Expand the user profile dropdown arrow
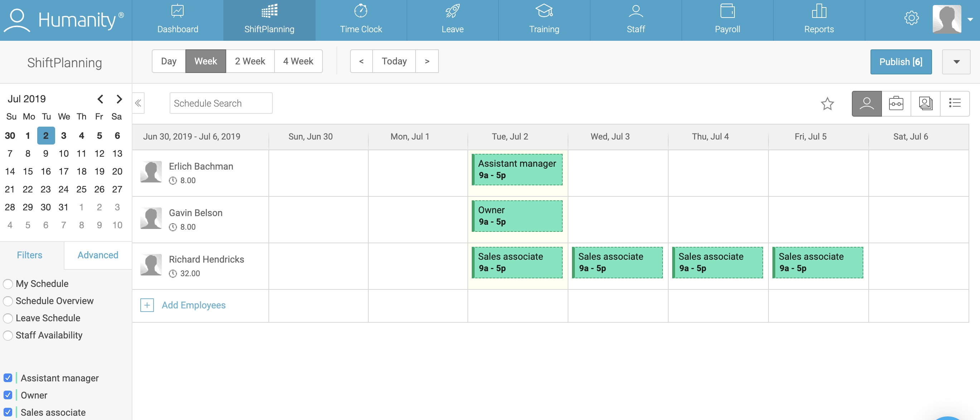Screen dimensions: 980x420 click(970, 19)
